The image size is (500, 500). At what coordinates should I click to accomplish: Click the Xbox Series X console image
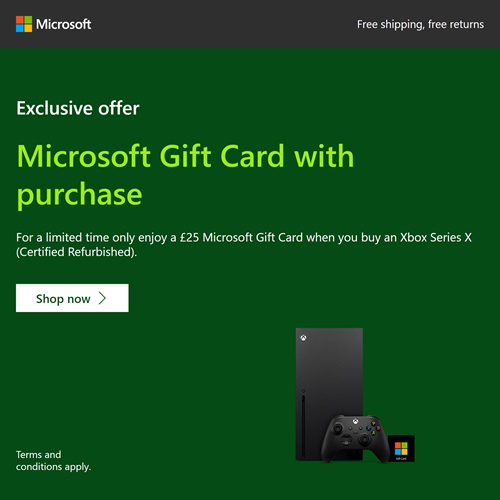coord(329,394)
